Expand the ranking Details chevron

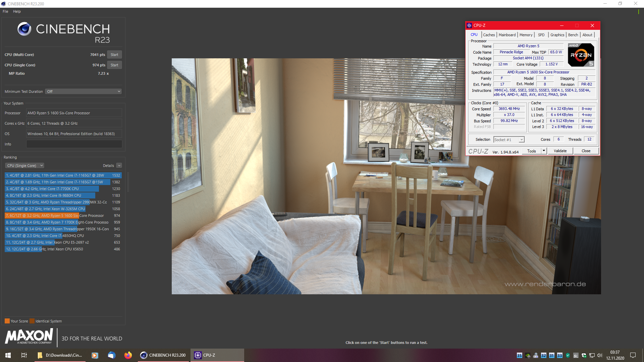click(119, 166)
